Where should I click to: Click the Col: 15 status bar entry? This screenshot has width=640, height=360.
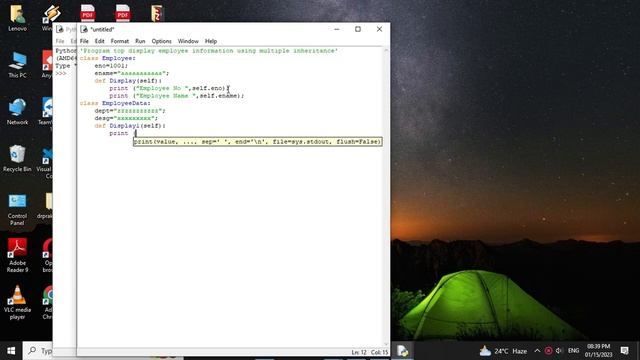379,352
